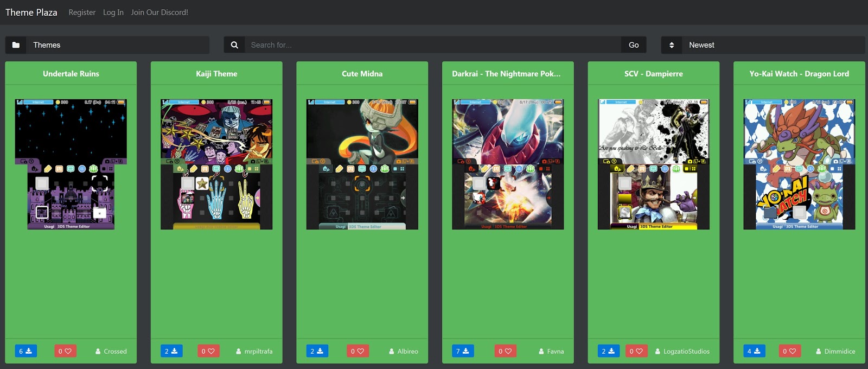The width and height of the screenshot is (868, 369).
Task: Open the Undertale Ruins title link
Action: pos(71,74)
